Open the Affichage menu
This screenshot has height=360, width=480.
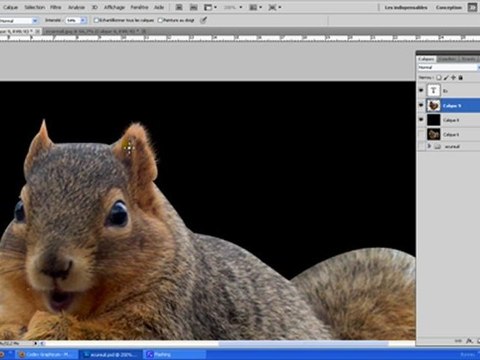(x=114, y=7)
